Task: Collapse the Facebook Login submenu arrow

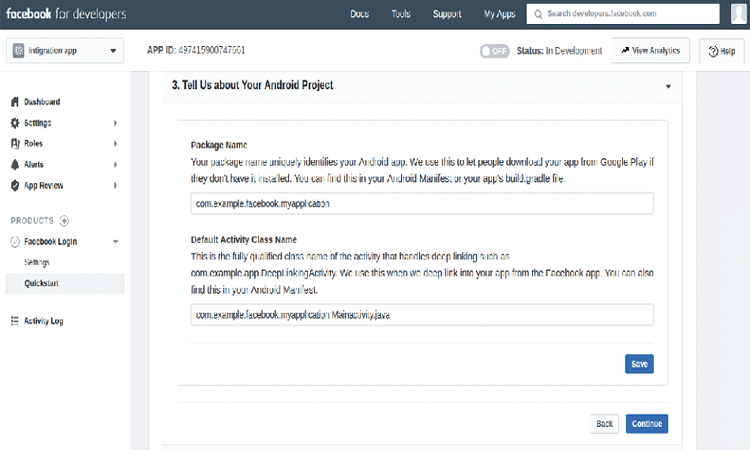Action: point(115,242)
